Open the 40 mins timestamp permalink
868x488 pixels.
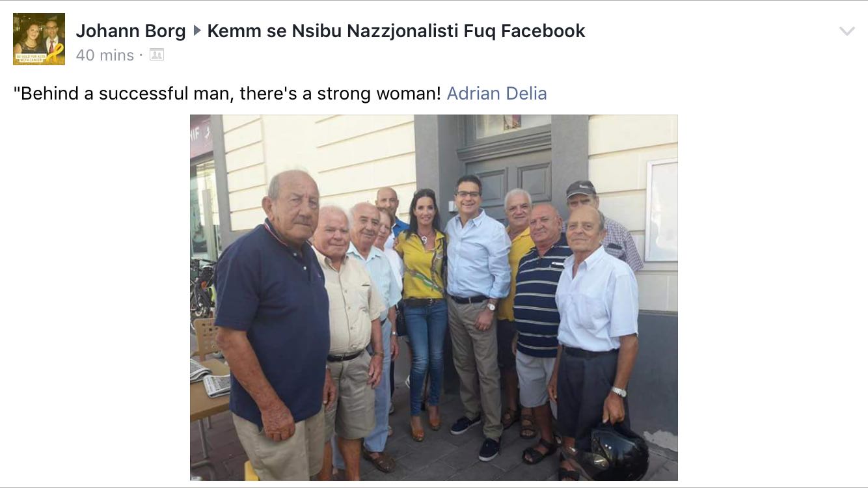[105, 55]
